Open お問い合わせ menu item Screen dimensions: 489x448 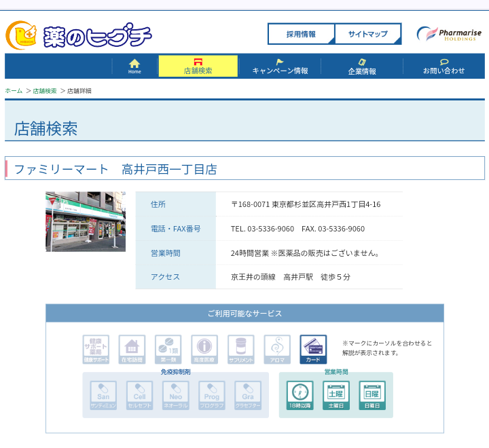pyautogui.click(x=443, y=67)
